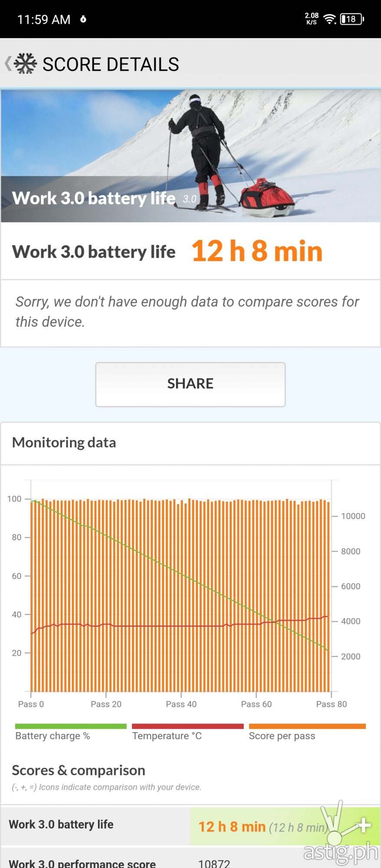Tap the back arrow chevron
The height and width of the screenshot is (868, 381).
point(8,64)
